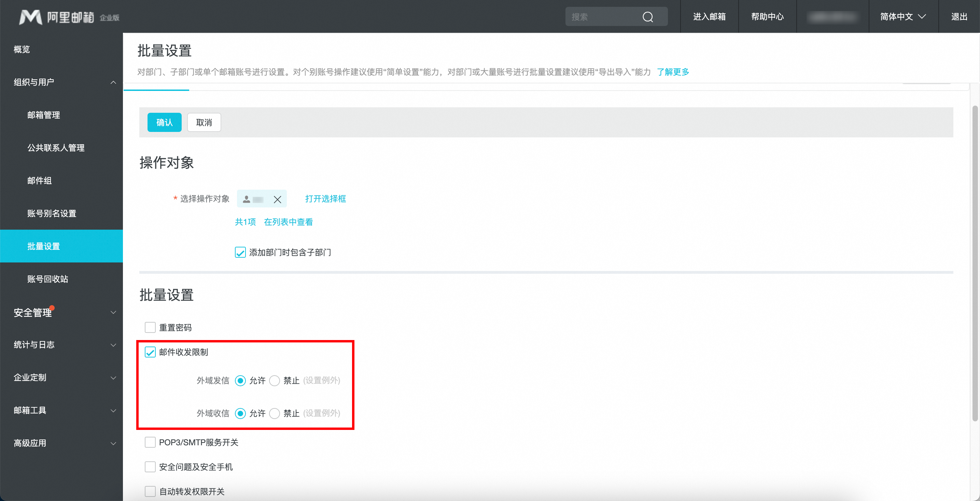Click the search magnifier icon

647,17
